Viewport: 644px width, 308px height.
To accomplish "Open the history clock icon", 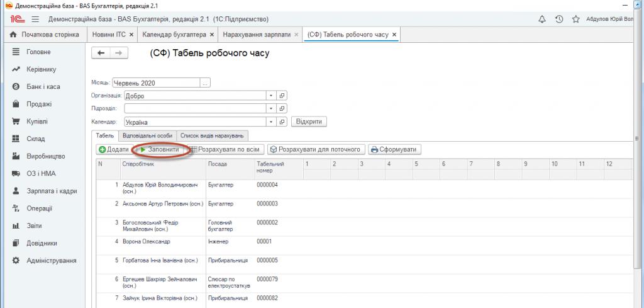I will pos(559,20).
